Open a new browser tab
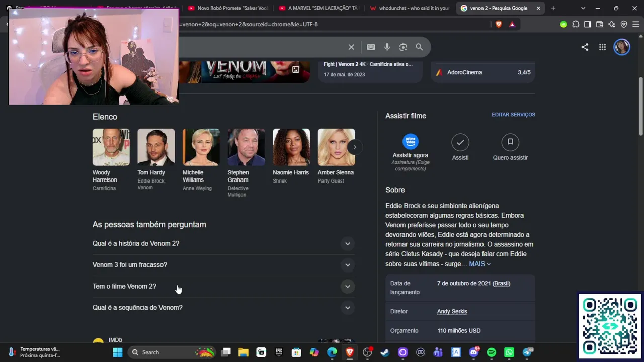 pos(553,8)
